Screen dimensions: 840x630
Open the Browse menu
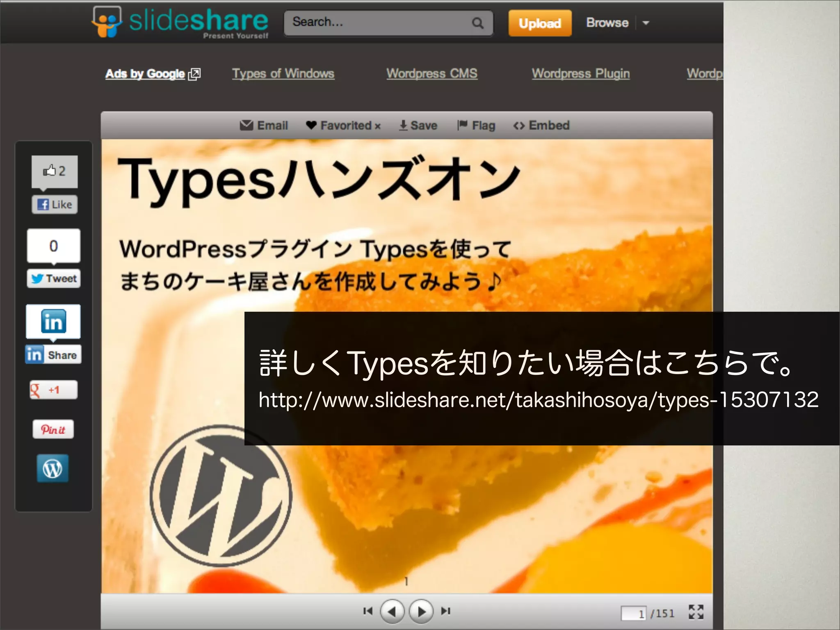point(607,23)
